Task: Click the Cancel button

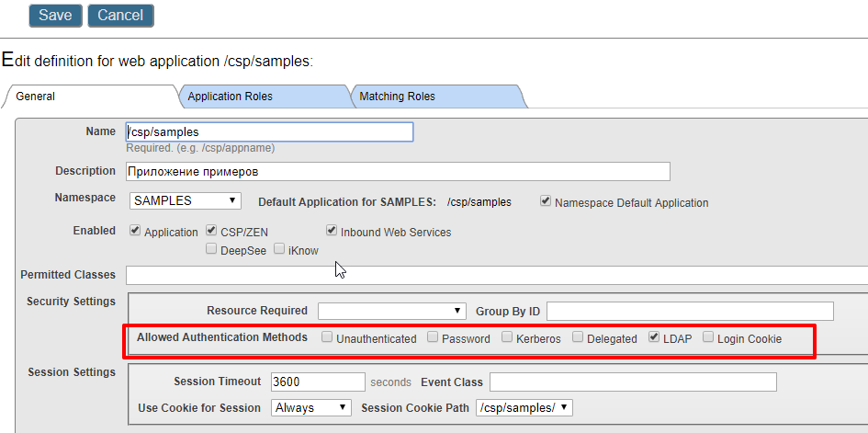Action: point(120,15)
